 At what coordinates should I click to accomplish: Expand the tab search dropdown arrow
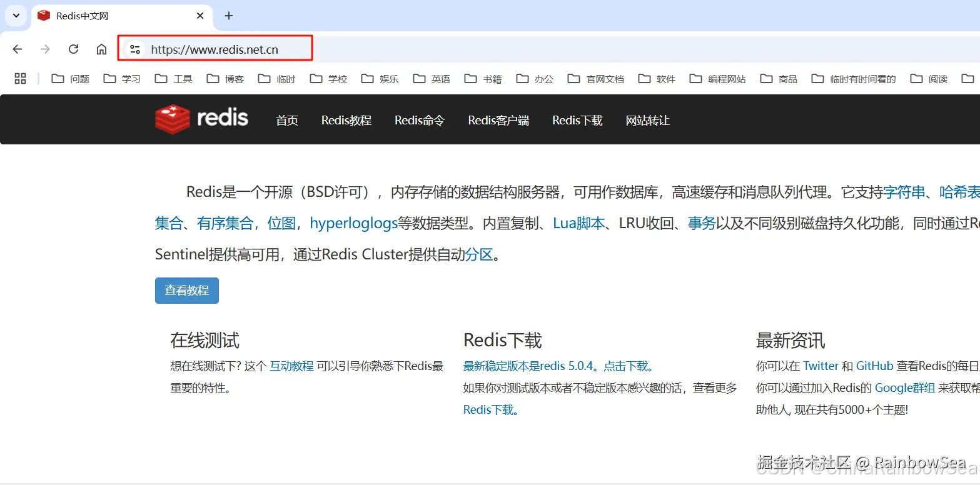pos(16,16)
